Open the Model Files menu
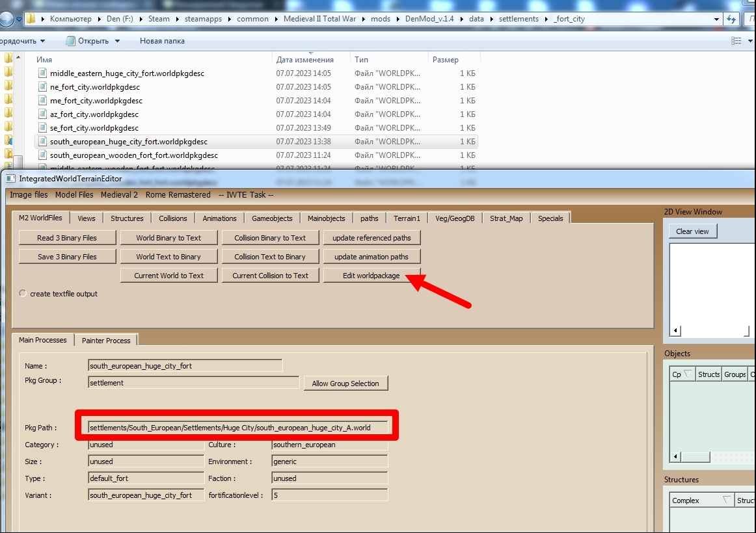 [x=74, y=194]
